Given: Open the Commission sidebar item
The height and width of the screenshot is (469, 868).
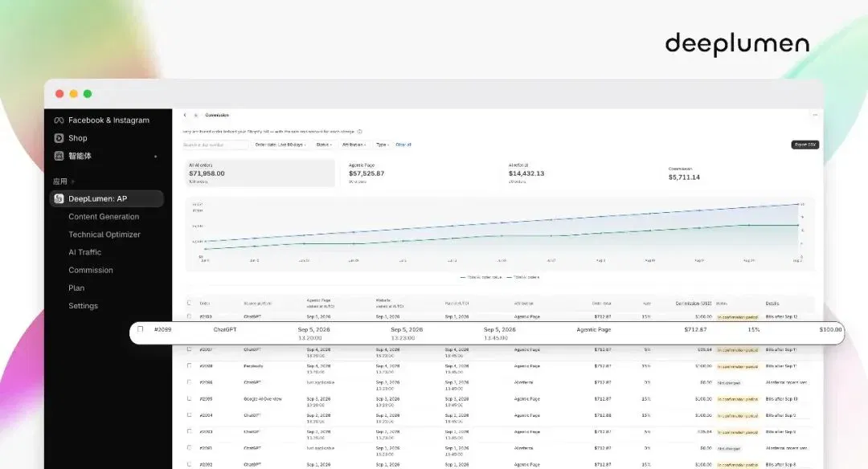Looking at the screenshot, I should [x=90, y=270].
